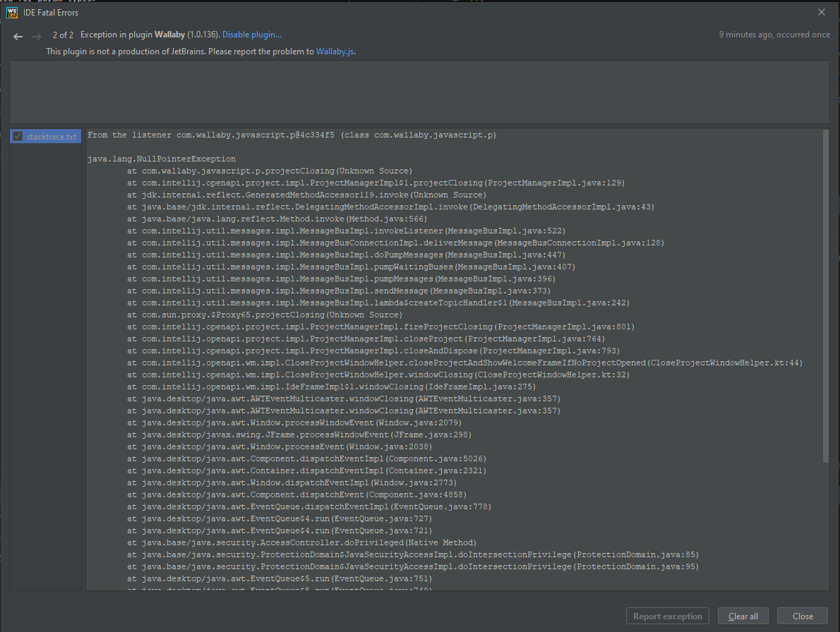
Task: Click the MessageBusImpl.pumpWaitingBuses stack line
Action: [x=351, y=267]
